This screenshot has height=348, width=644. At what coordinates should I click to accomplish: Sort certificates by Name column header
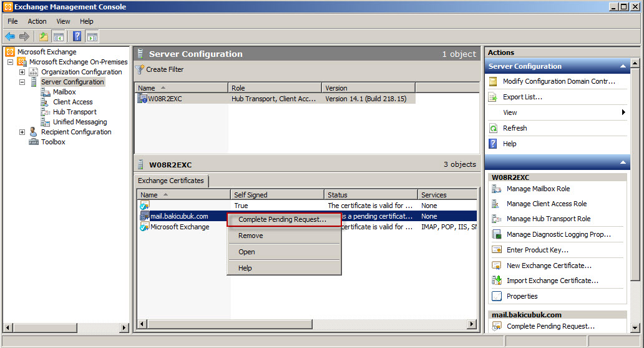click(183, 195)
